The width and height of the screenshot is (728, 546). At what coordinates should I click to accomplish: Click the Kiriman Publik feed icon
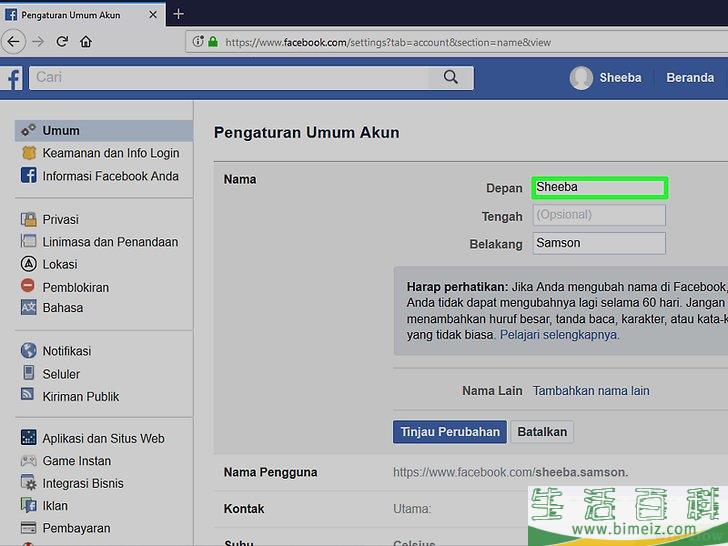click(x=27, y=395)
